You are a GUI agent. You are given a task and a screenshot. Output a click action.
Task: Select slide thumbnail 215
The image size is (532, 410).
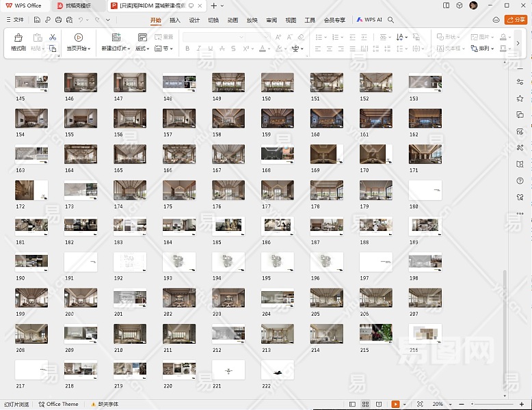375,333
